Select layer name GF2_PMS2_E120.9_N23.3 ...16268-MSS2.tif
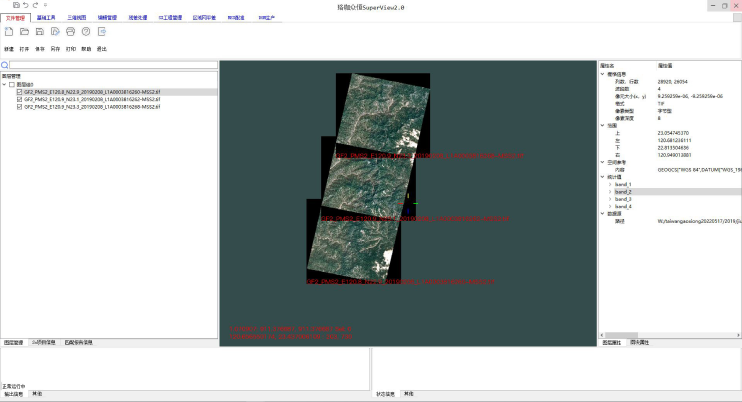Screen dimensions: 742x402 click(x=92, y=107)
